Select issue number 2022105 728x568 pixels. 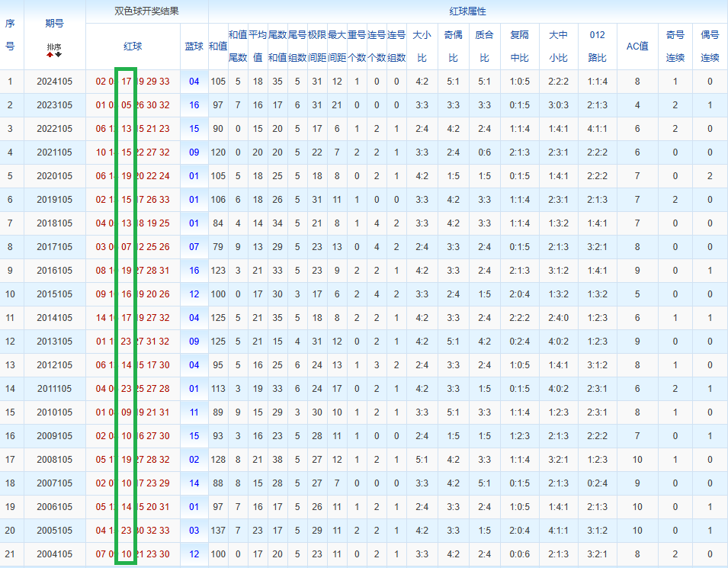click(x=55, y=129)
